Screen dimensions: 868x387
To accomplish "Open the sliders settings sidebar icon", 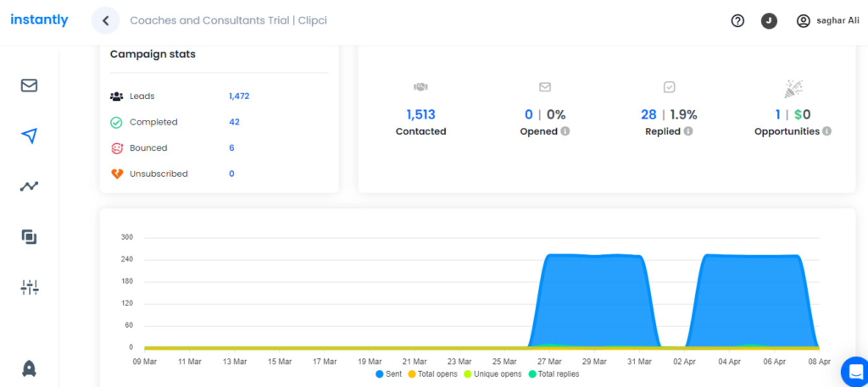I will (29, 287).
